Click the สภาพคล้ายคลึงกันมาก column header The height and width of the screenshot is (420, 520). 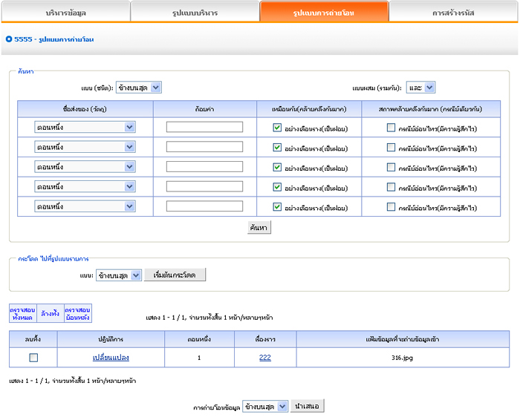(431, 109)
